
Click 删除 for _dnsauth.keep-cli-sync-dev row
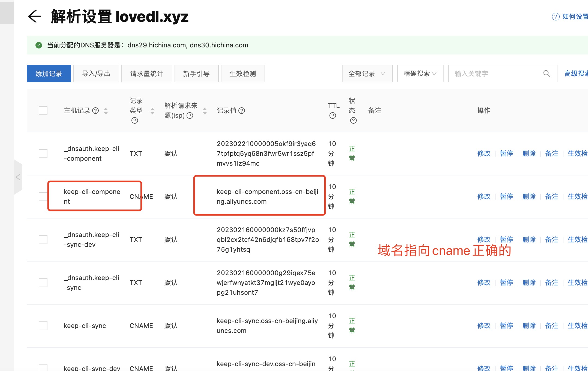click(529, 240)
